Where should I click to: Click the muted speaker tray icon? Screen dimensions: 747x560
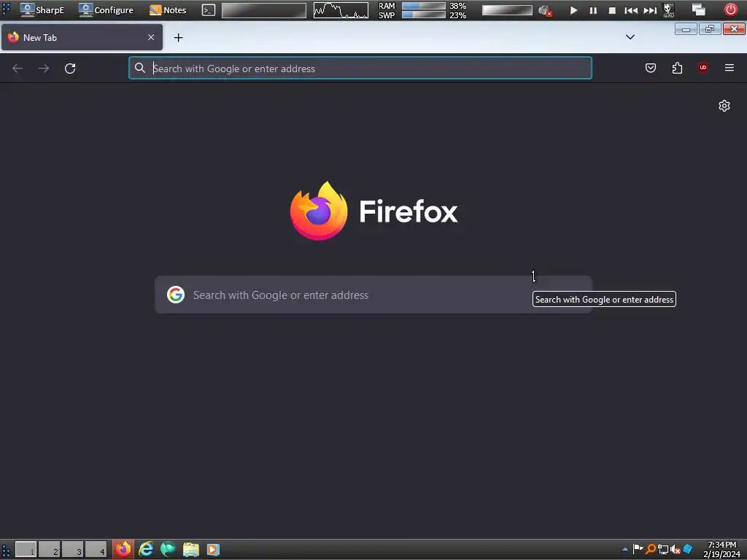tap(675, 550)
